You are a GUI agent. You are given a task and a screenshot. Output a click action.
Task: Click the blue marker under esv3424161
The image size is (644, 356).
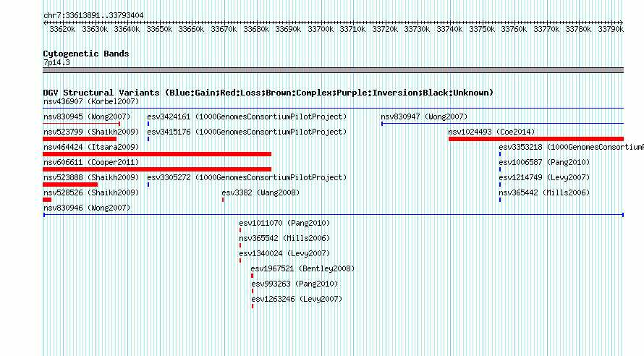click(x=148, y=124)
